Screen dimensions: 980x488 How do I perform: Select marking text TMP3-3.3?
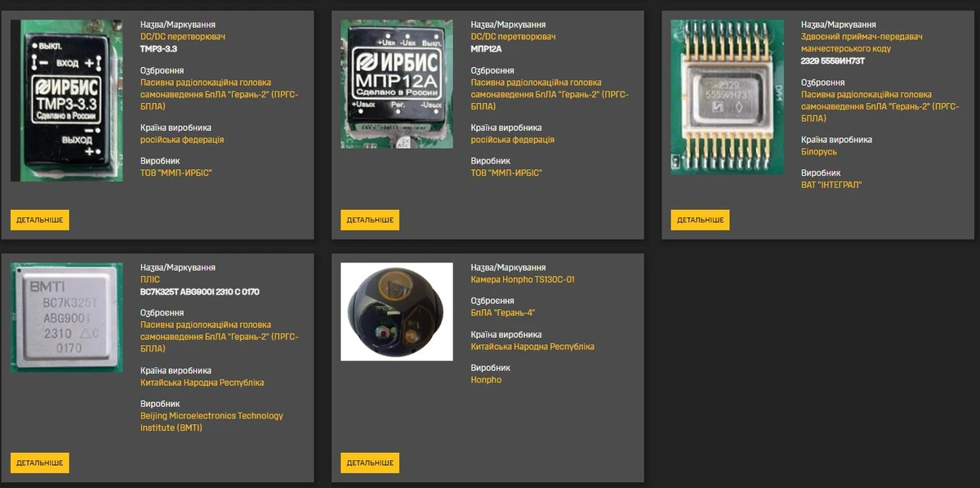click(159, 49)
